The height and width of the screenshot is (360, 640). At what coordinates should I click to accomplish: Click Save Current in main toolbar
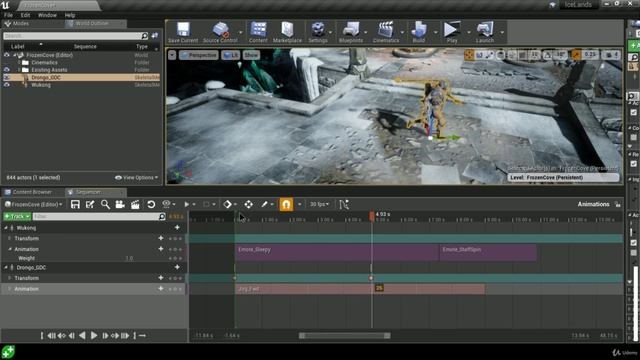point(183,32)
